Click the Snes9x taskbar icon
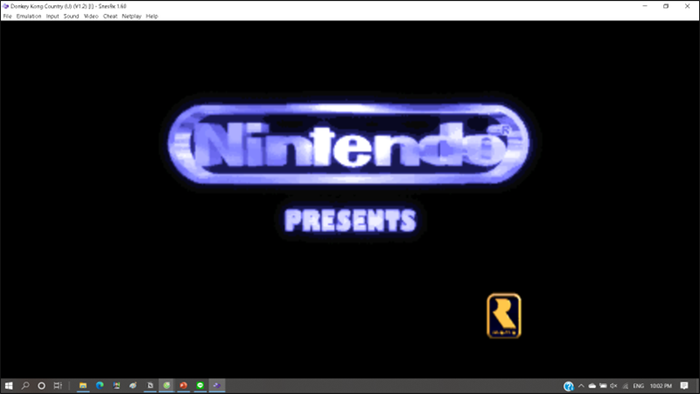Screen dimensions: 700x394 [217, 386]
